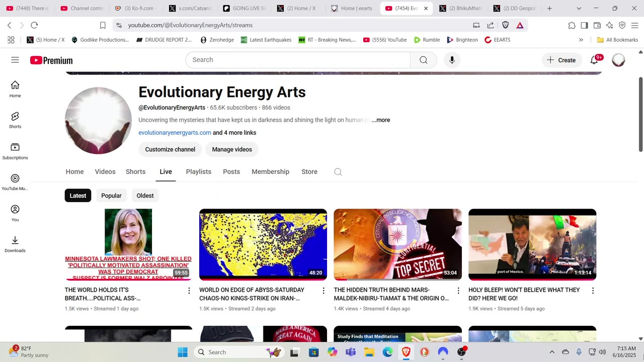Screen dimensions: 644x362
Task: Open the Brave VPN shield icon
Action: point(622,25)
